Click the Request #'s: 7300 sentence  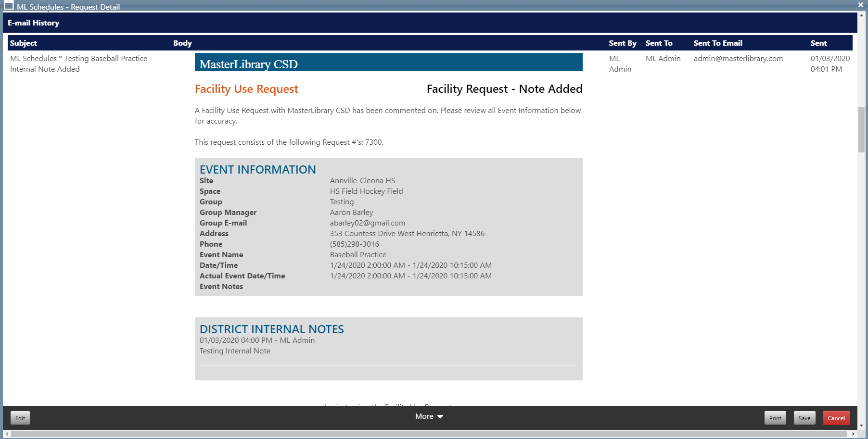click(289, 142)
